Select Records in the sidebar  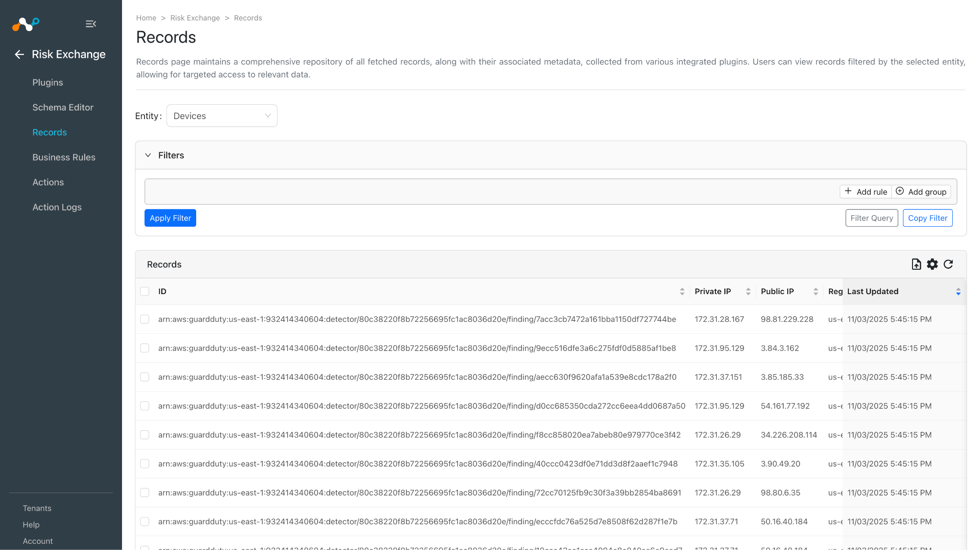point(50,132)
